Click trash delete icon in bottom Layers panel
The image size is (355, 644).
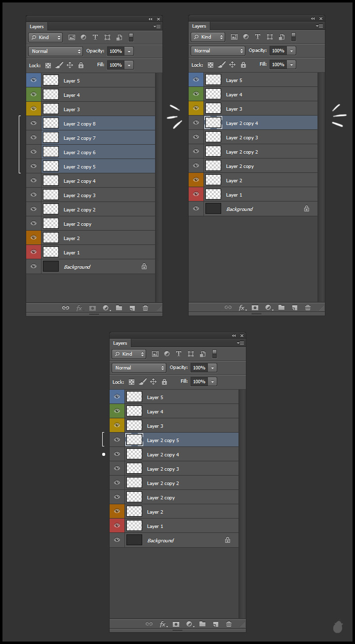(x=229, y=624)
